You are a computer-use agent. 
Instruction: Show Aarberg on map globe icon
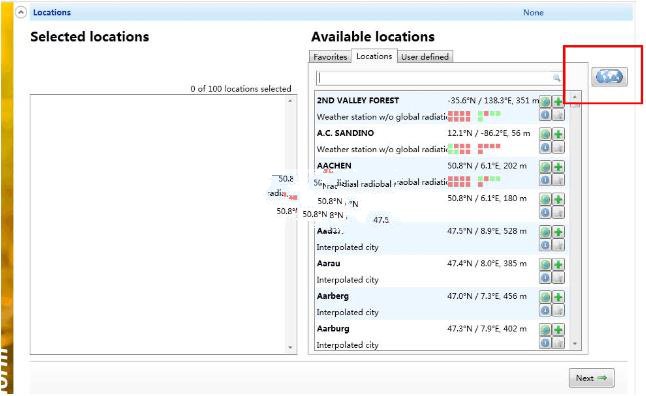pos(545,297)
